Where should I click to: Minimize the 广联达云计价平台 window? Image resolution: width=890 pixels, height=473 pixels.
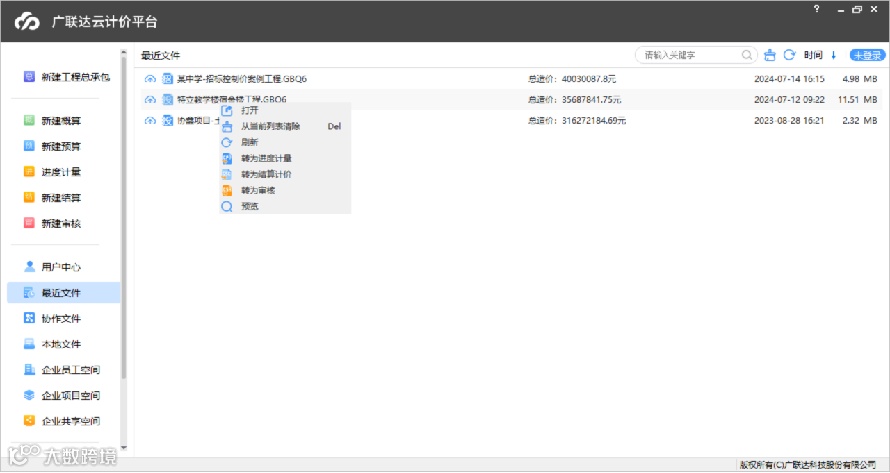click(841, 10)
